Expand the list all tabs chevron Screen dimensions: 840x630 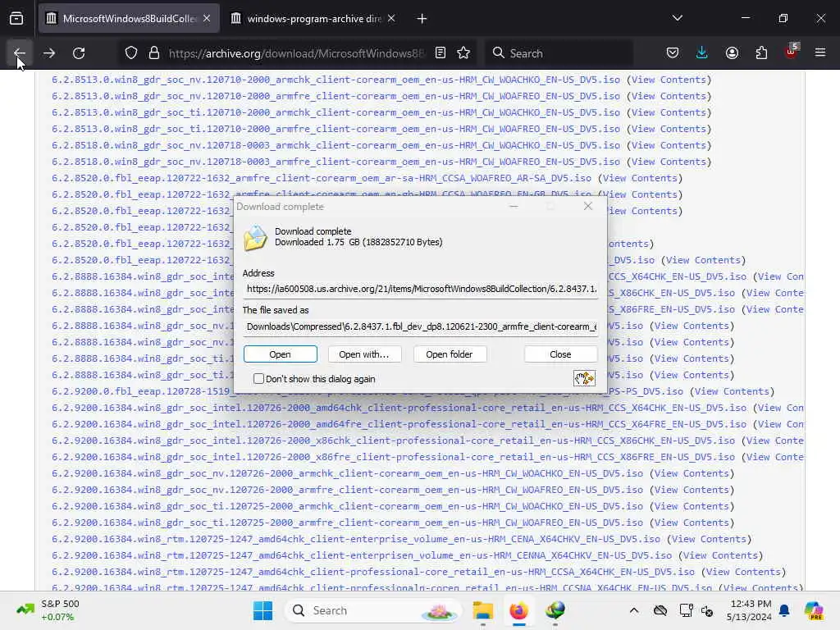click(677, 18)
